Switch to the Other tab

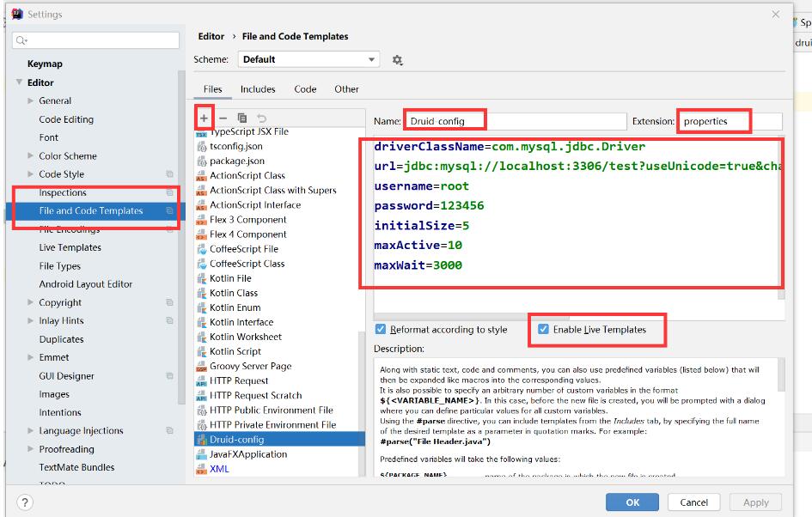(x=346, y=89)
